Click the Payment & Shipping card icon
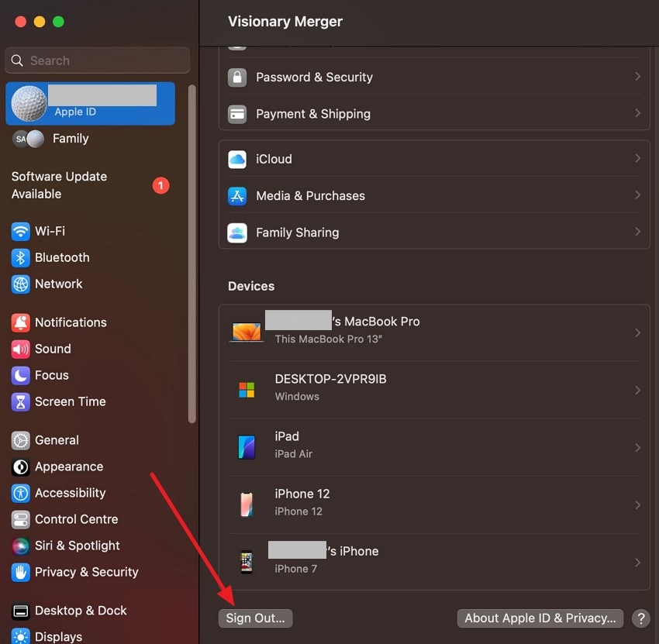Viewport: 659px width, 644px height. (237, 114)
